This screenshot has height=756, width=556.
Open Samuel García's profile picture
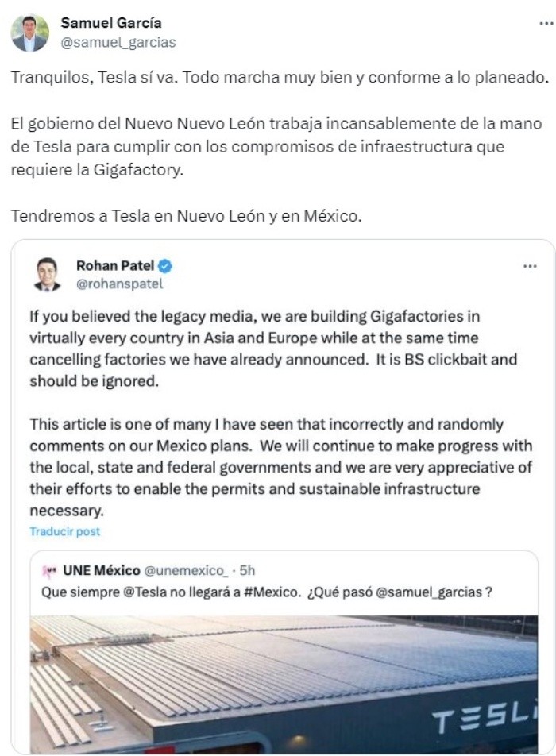(29, 33)
